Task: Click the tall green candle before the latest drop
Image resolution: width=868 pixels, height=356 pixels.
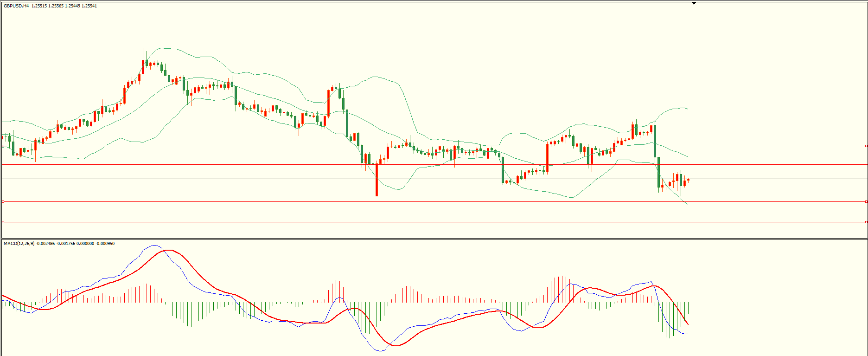Action: 655,139
